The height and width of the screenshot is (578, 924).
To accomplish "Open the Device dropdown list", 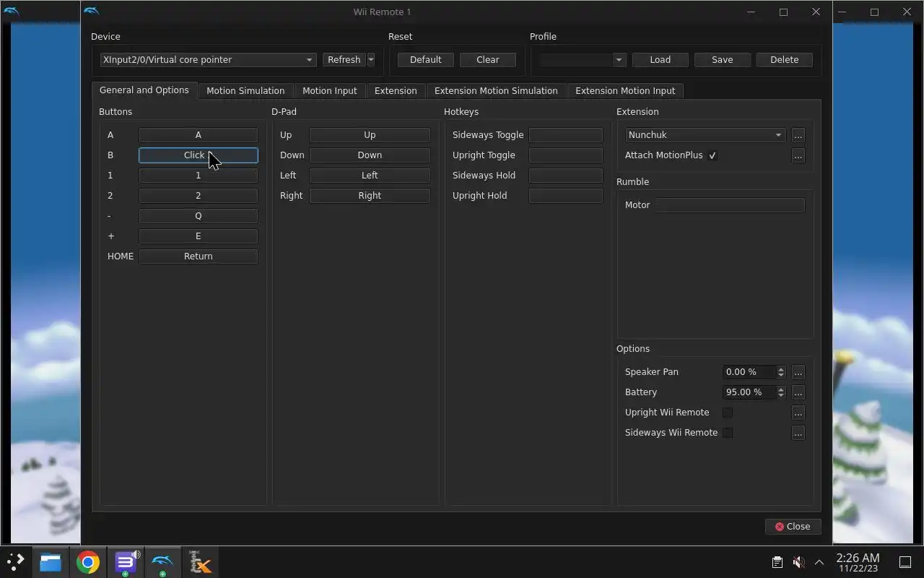I will [208, 60].
